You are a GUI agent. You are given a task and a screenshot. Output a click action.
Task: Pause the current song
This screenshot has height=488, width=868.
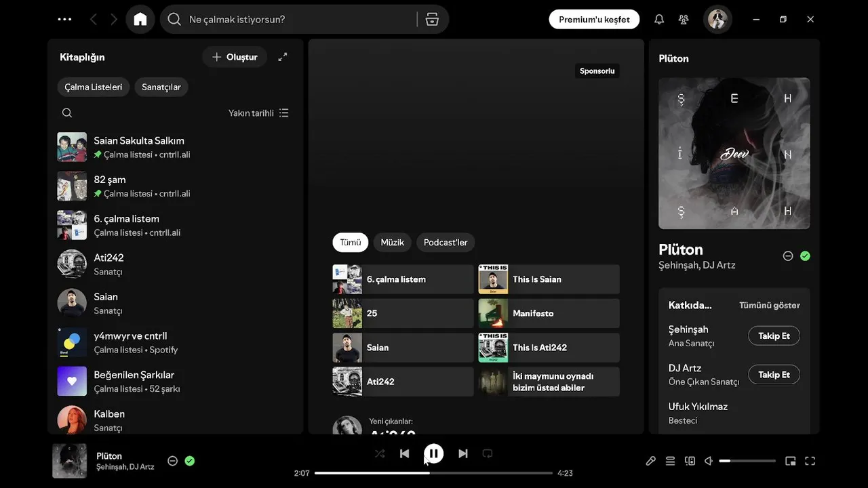[x=434, y=453]
